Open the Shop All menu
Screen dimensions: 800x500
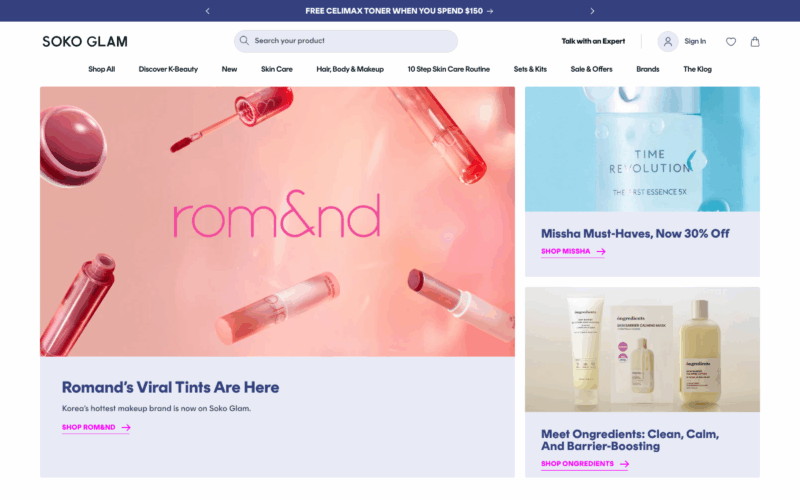(x=102, y=69)
